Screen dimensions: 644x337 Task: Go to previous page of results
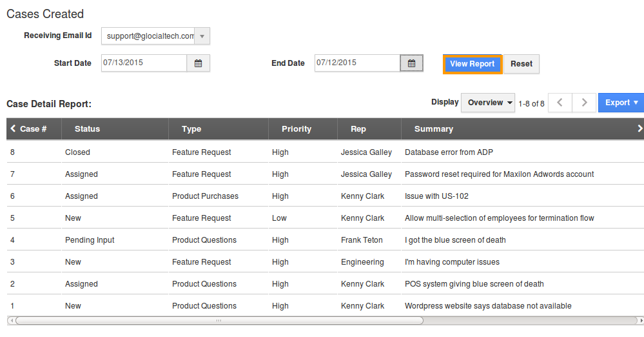coord(560,103)
